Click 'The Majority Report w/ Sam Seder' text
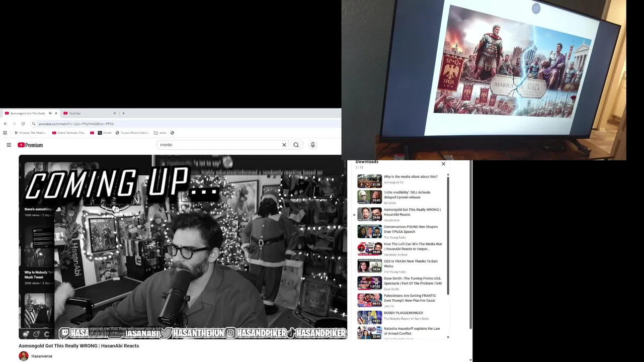The width and height of the screenshot is (644, 362). [407, 319]
